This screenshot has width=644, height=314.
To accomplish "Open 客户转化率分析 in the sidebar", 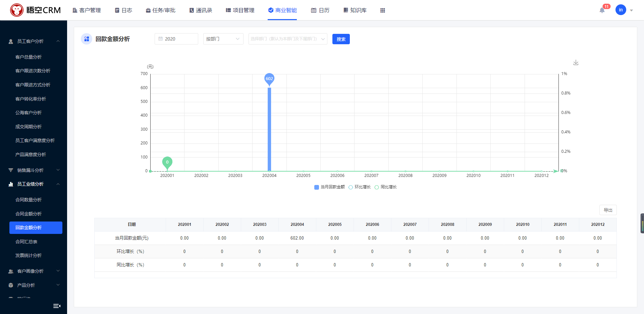I will (31, 99).
